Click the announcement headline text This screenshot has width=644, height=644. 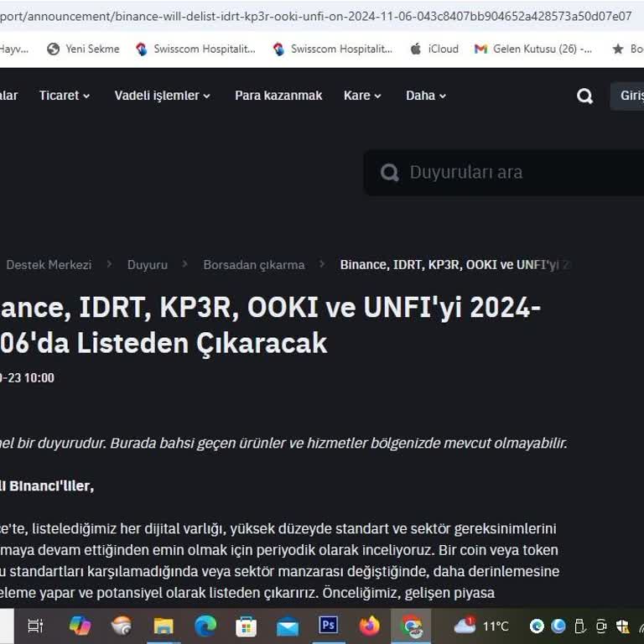[x=270, y=325]
